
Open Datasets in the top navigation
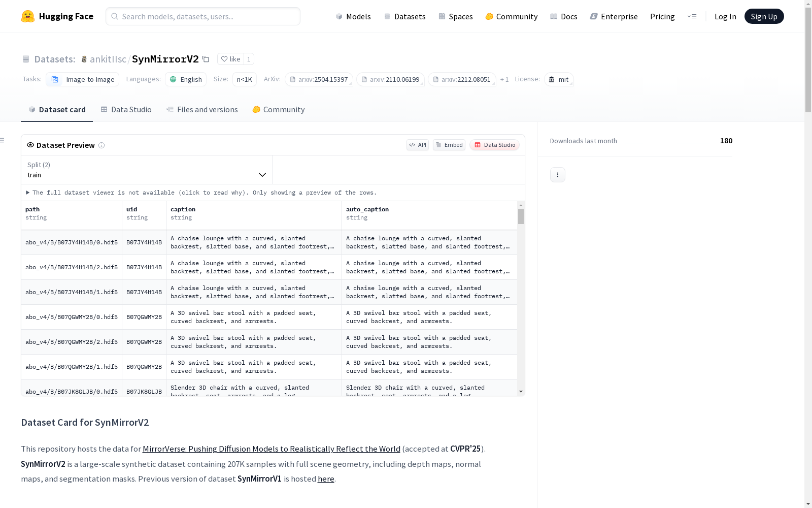coord(404,16)
